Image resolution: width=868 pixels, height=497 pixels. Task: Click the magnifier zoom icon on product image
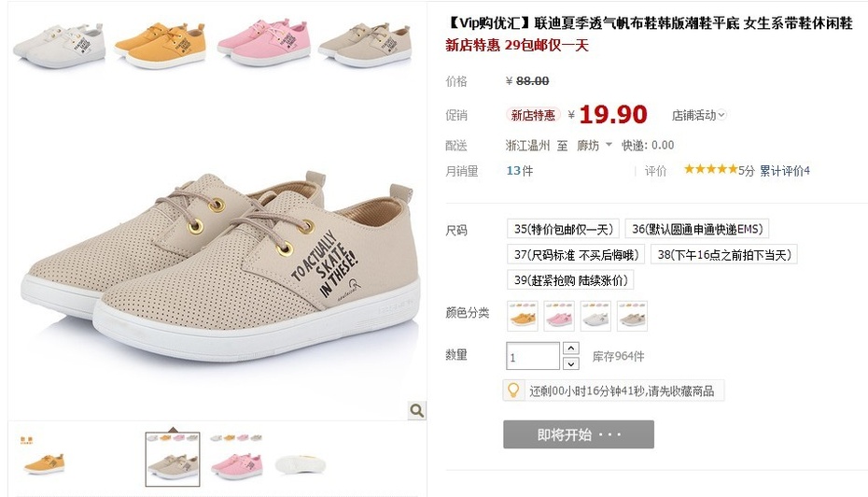[417, 410]
